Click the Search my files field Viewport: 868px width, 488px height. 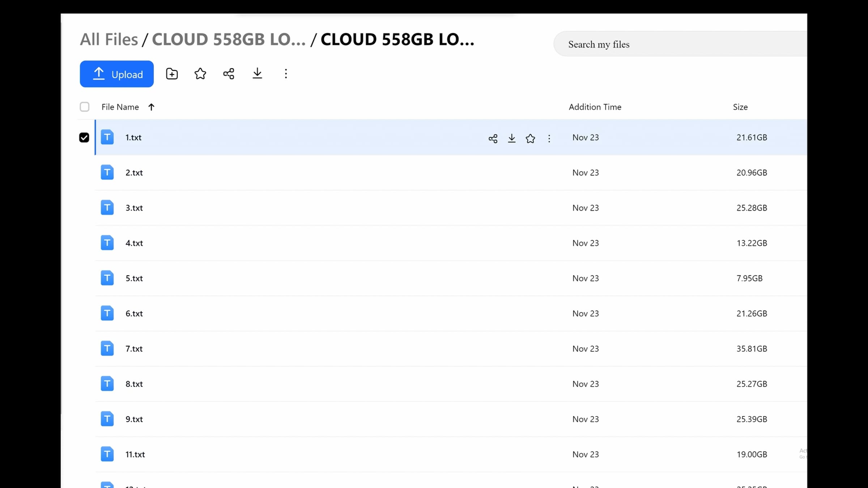[680, 44]
